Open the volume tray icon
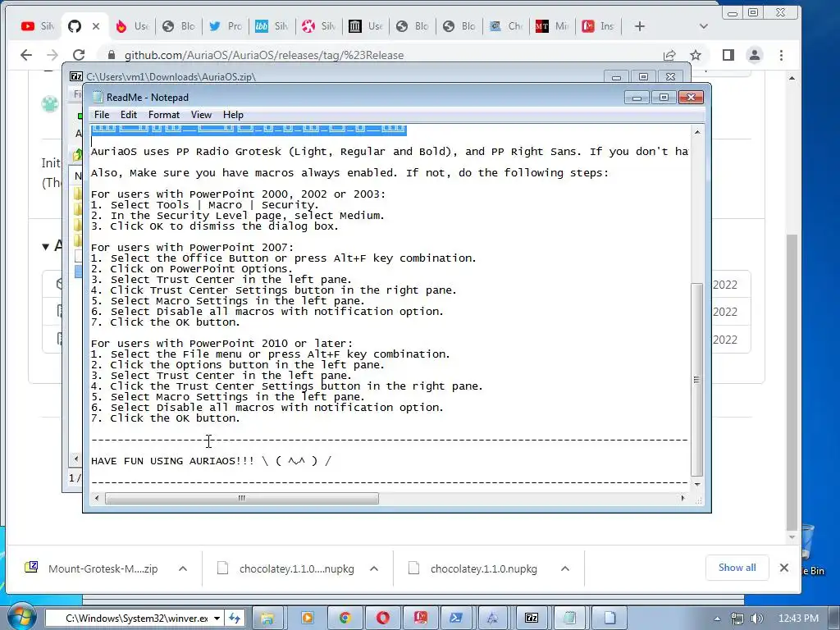840x630 pixels. click(757, 619)
